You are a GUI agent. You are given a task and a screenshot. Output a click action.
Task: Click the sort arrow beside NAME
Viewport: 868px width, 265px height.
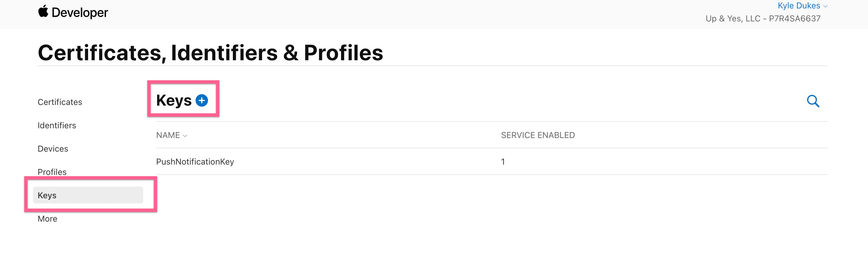click(x=185, y=135)
